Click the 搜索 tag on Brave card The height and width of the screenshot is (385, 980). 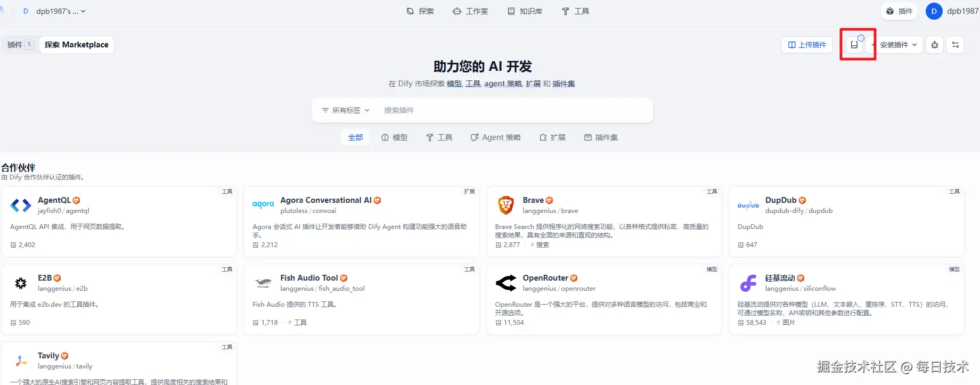540,245
